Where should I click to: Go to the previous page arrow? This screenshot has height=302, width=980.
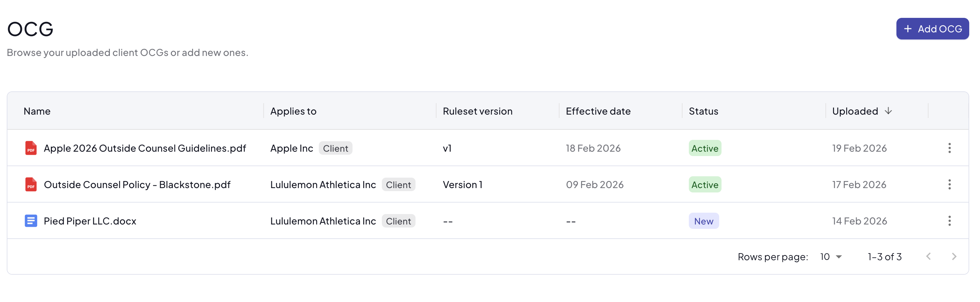coord(928,256)
